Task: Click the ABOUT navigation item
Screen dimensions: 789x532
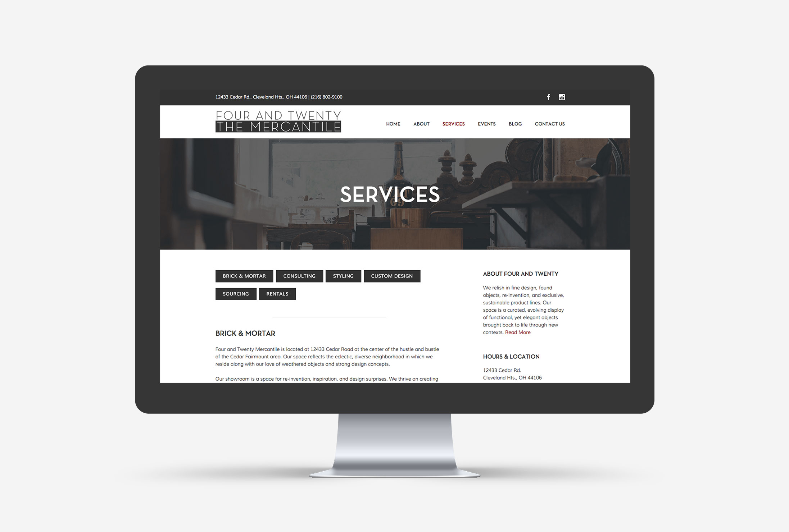Action: pos(421,124)
